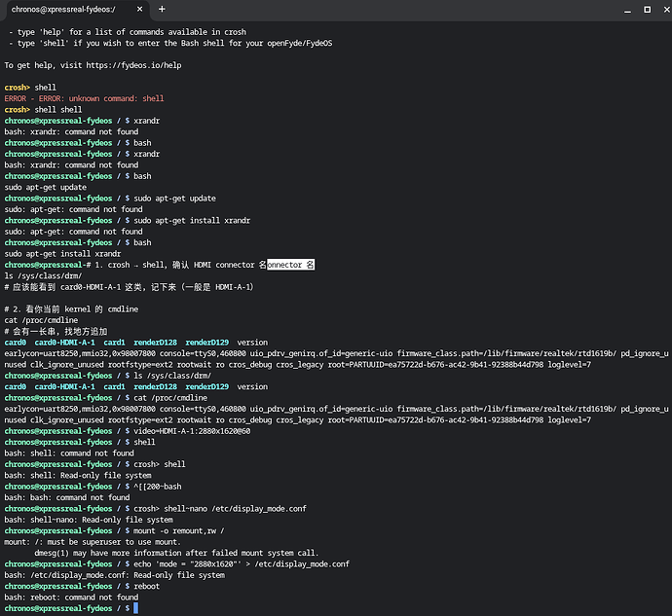This screenshot has width=672, height=616.
Task: Click the 'bash: reboot: command not found' line
Action: tap(71, 598)
